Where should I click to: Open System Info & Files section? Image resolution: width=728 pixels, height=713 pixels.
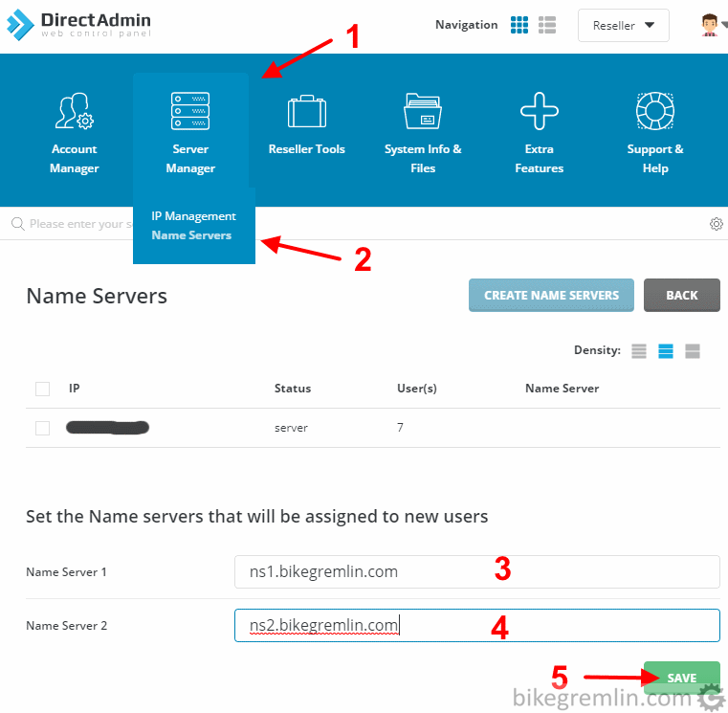[x=423, y=133]
